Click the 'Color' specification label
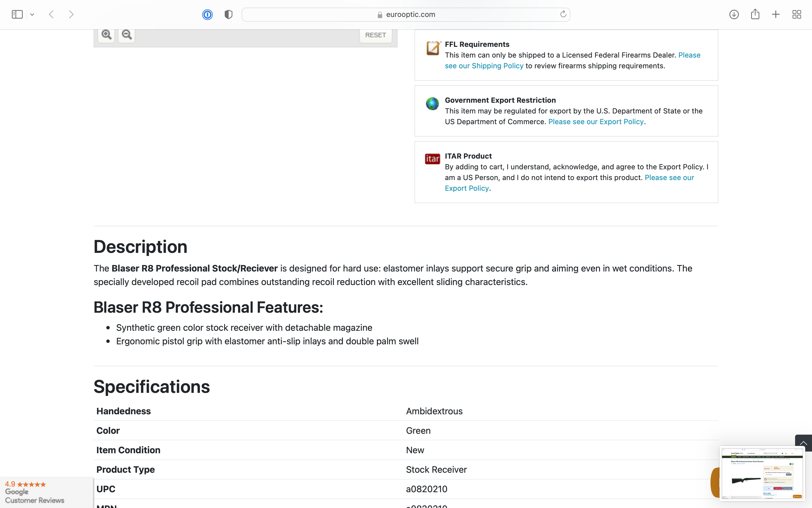The width and height of the screenshot is (812, 508). point(108,430)
